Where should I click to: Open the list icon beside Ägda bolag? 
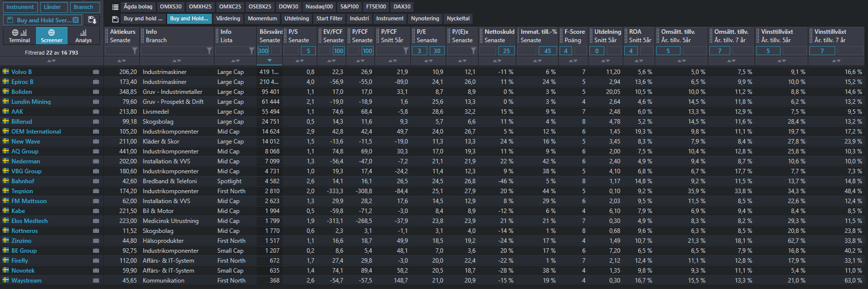coord(115,7)
